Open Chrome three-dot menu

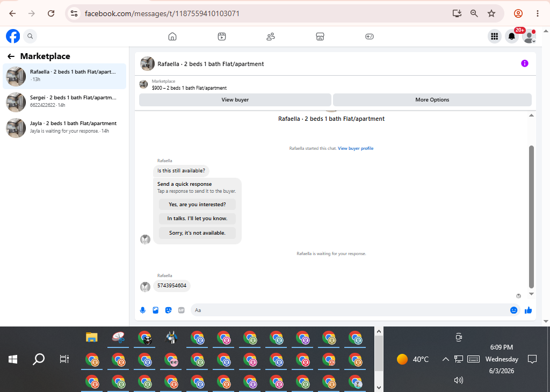pyautogui.click(x=537, y=13)
